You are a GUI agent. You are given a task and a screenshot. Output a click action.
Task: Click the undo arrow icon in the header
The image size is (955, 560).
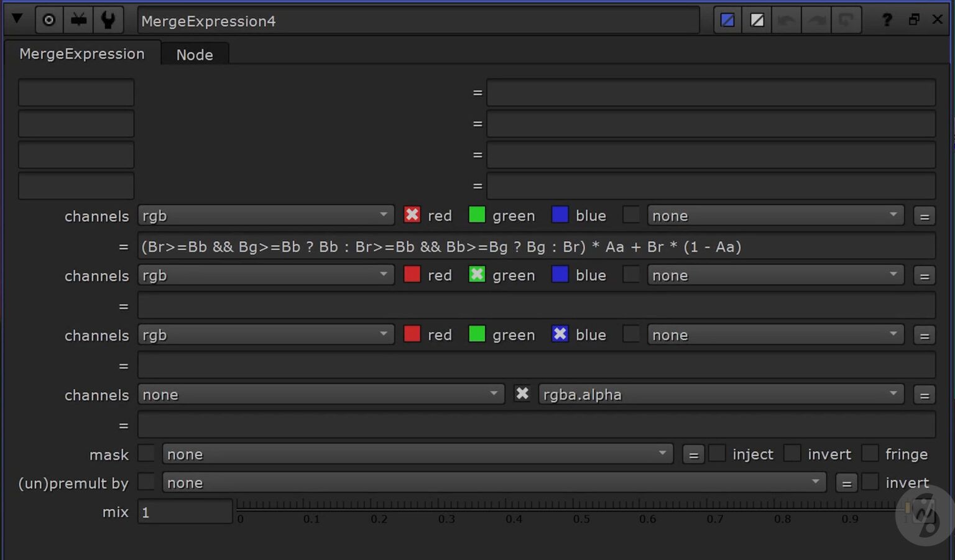[787, 21]
